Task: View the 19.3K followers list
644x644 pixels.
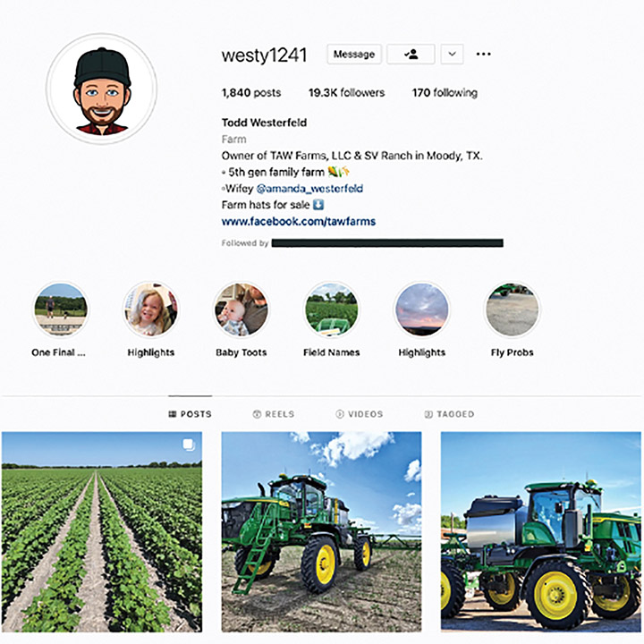Action: coord(347,93)
